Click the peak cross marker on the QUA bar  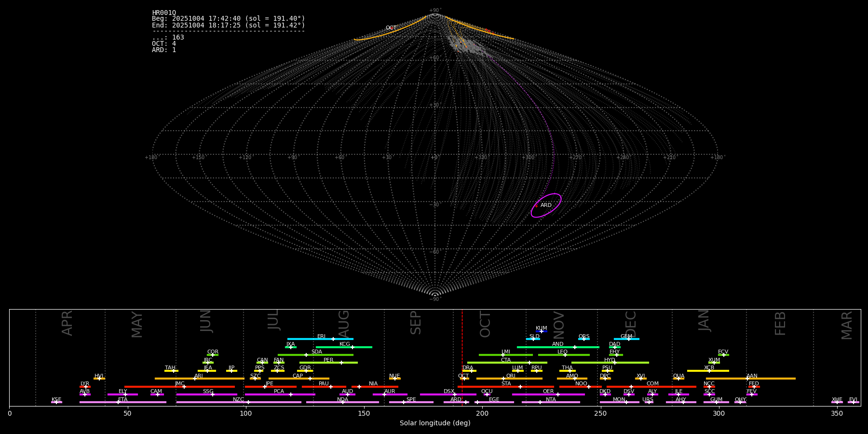click(x=678, y=379)
